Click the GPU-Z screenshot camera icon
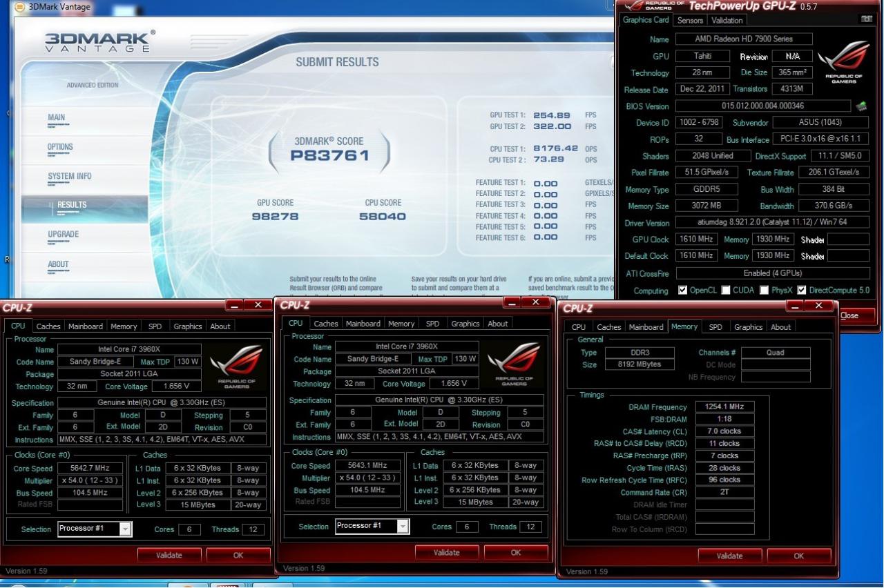This screenshot has height=588, width=884. point(866,20)
